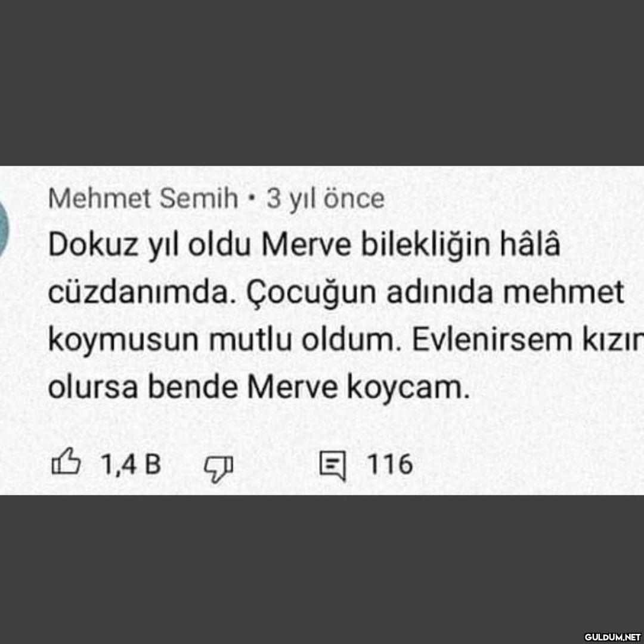The image size is (644, 644).
Task: Click the bullet separator after Mehmet Semih
Action: pyautogui.click(x=252, y=200)
